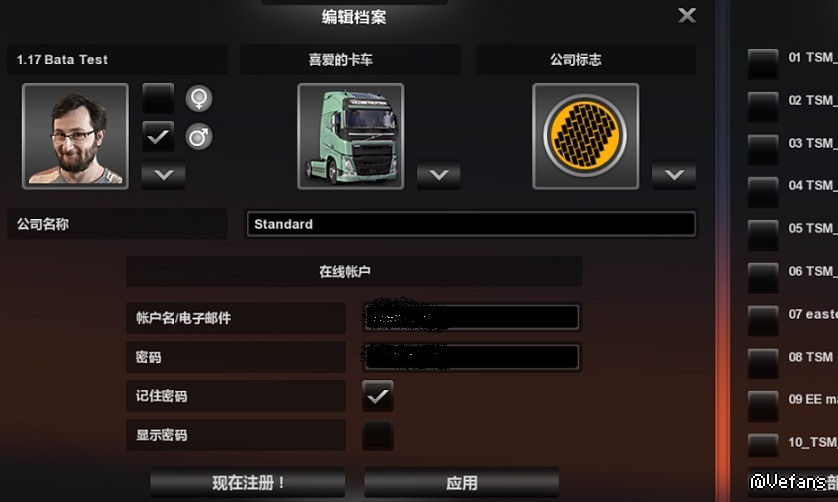The image size is (838, 502).
Task: Uncheck the male gender checkbox
Action: pos(158,136)
